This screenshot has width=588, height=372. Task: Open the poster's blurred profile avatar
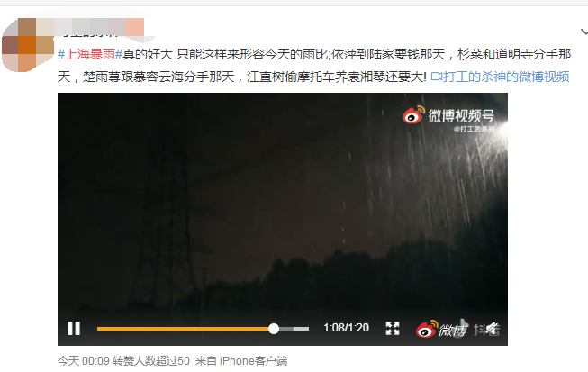click(x=28, y=45)
